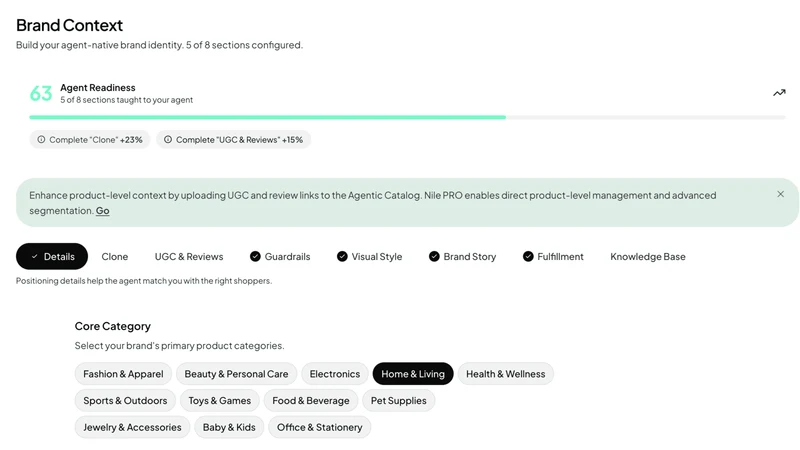Switch to the Brand Story tab
The image size is (800, 450).
click(462, 257)
